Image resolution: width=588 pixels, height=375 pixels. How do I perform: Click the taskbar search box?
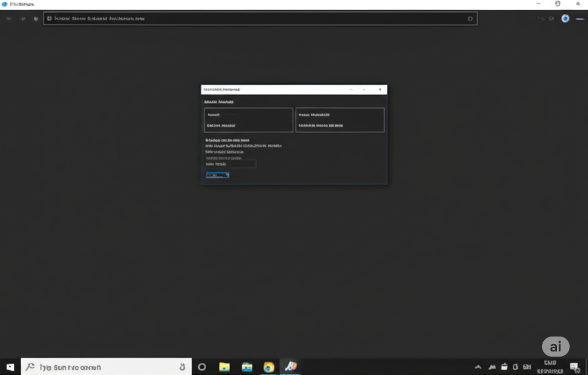click(x=106, y=367)
